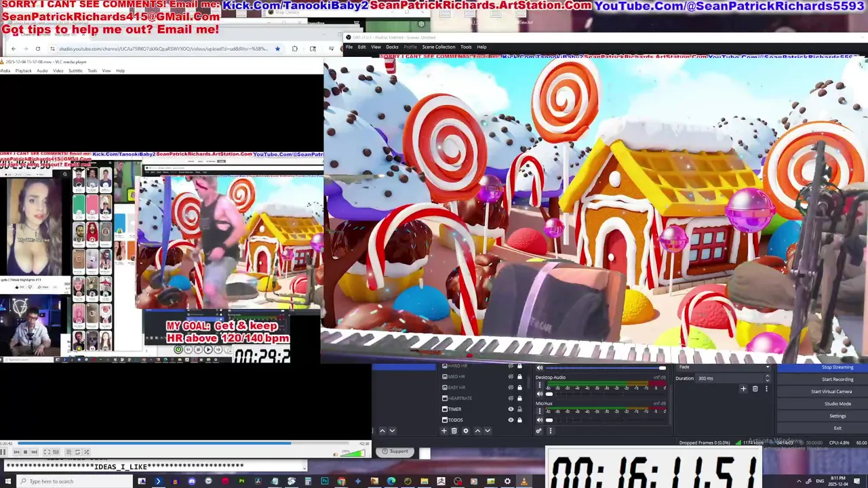Add a new source with plus icon

444,431
